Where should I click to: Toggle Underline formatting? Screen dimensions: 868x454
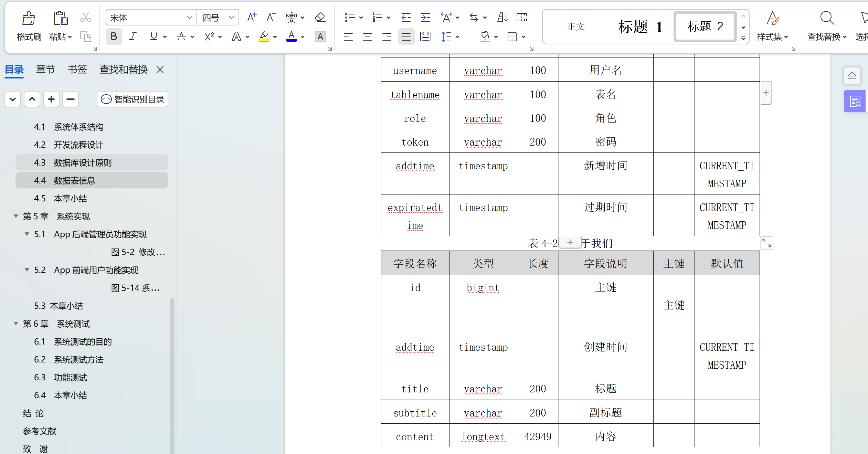154,36
